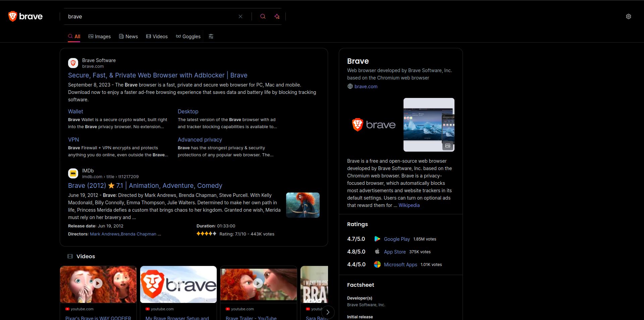The height and width of the screenshot is (320, 644).
Task: Show next videos with carousel arrow
Action: point(328,312)
